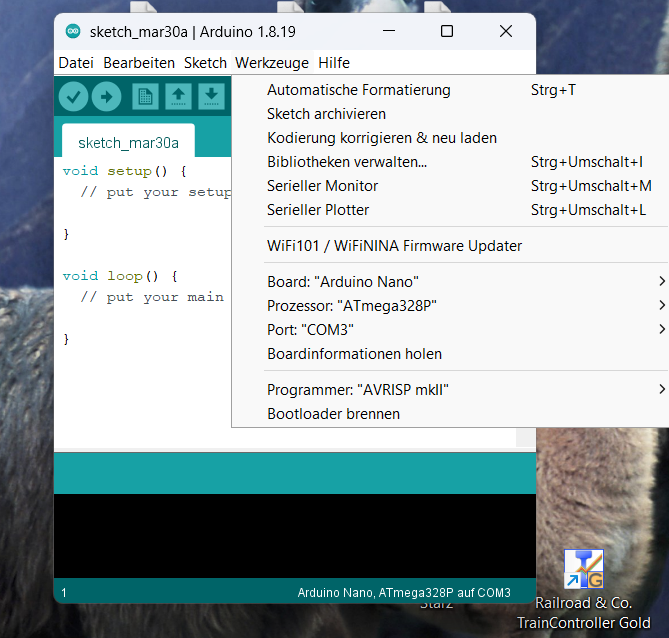The height and width of the screenshot is (638, 669).
Task: Click Bootloader brennen
Action: click(333, 414)
